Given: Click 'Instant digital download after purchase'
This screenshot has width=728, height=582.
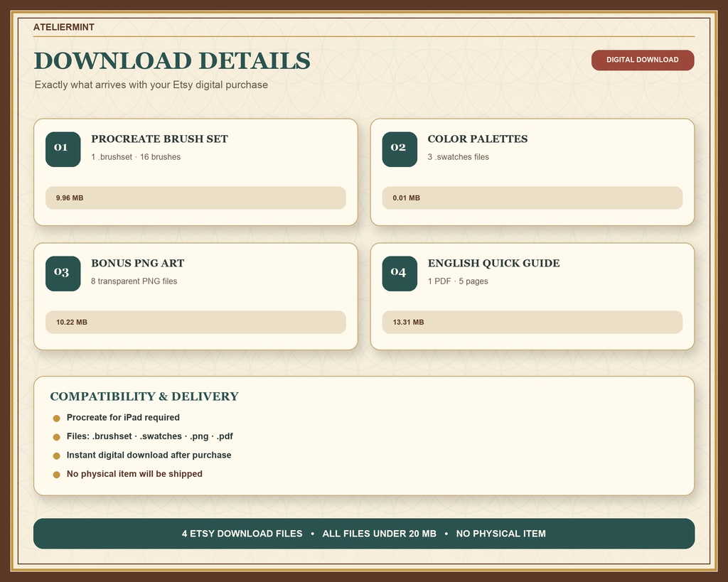Looking at the screenshot, I should point(149,456).
